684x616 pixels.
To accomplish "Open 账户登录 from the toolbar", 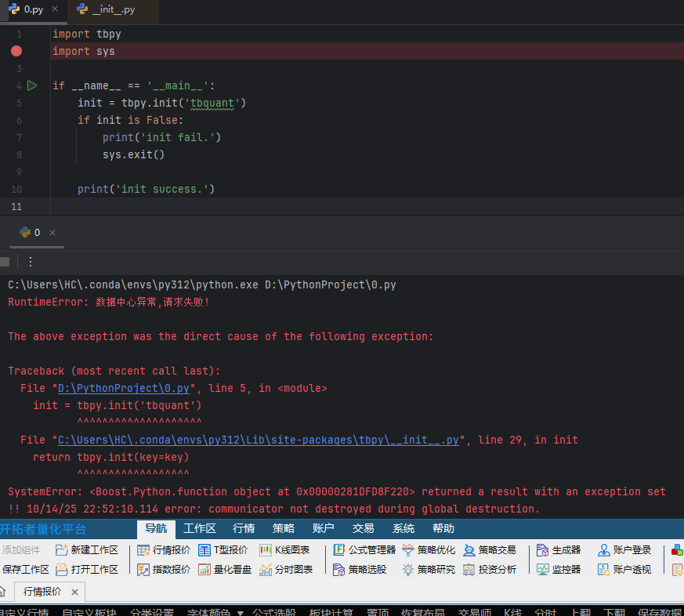I will point(604,550).
